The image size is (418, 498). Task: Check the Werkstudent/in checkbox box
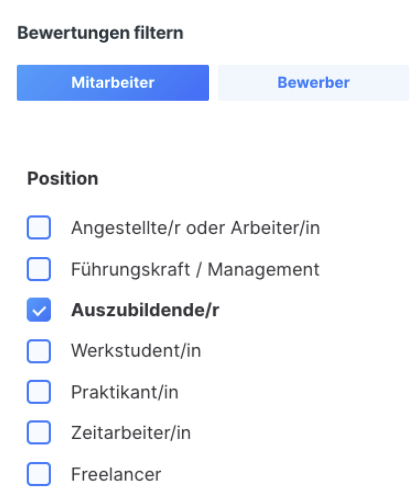[x=39, y=351]
